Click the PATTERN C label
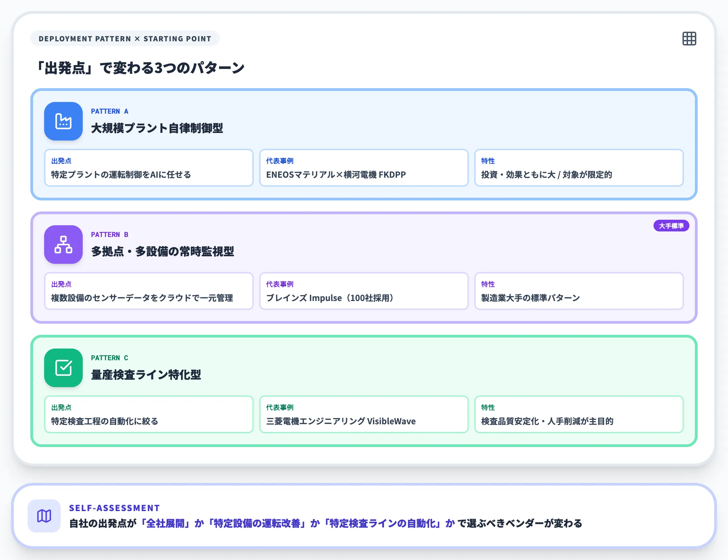This screenshot has width=728, height=560. 110,358
